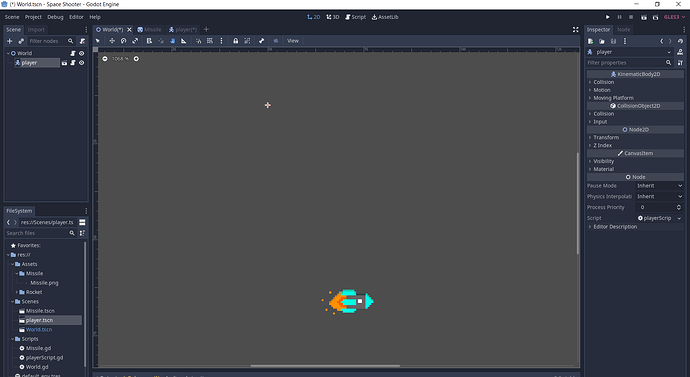The height and width of the screenshot is (377, 690).
Task: Open the World node's script icon
Action: click(x=73, y=53)
